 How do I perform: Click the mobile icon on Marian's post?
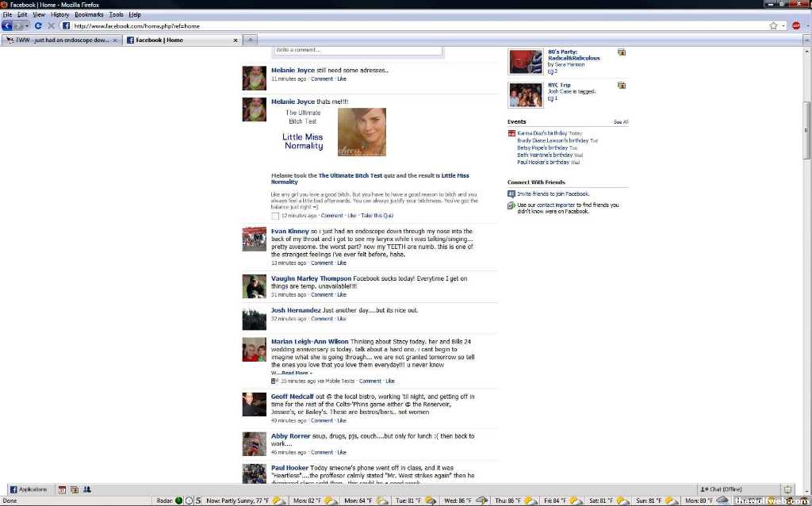point(274,381)
